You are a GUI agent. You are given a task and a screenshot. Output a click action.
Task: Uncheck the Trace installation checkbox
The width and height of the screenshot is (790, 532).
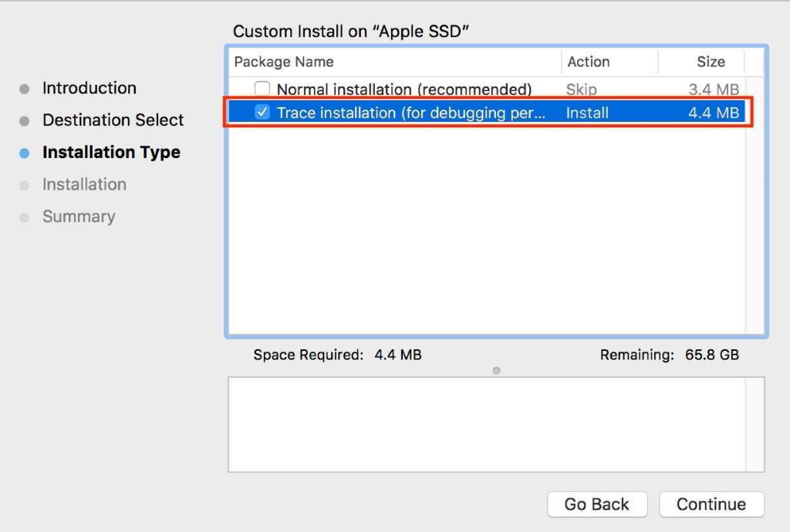[262, 113]
